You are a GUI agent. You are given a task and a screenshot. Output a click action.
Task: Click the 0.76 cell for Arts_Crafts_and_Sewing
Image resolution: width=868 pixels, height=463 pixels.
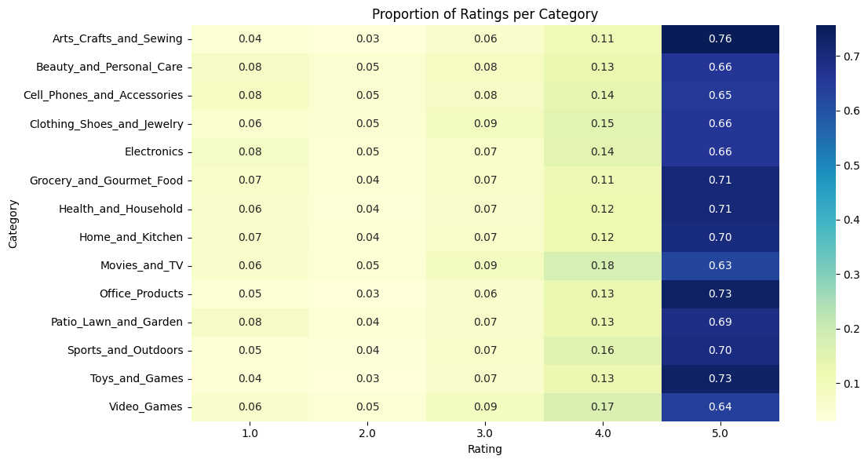pos(720,38)
